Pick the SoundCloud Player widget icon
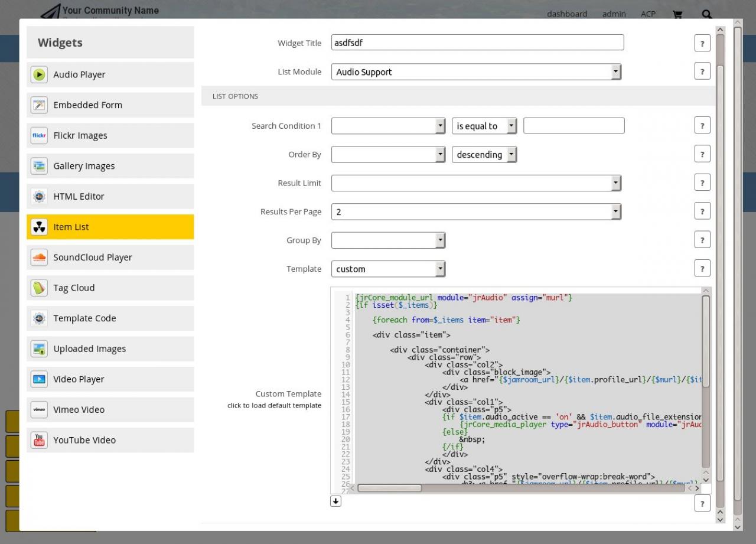The image size is (756, 544). coord(39,257)
